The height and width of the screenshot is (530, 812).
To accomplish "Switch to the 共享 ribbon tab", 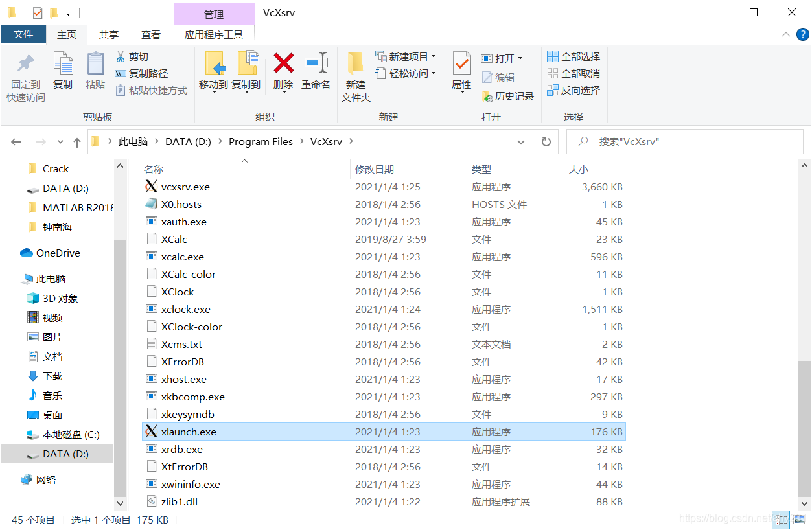I will (109, 34).
